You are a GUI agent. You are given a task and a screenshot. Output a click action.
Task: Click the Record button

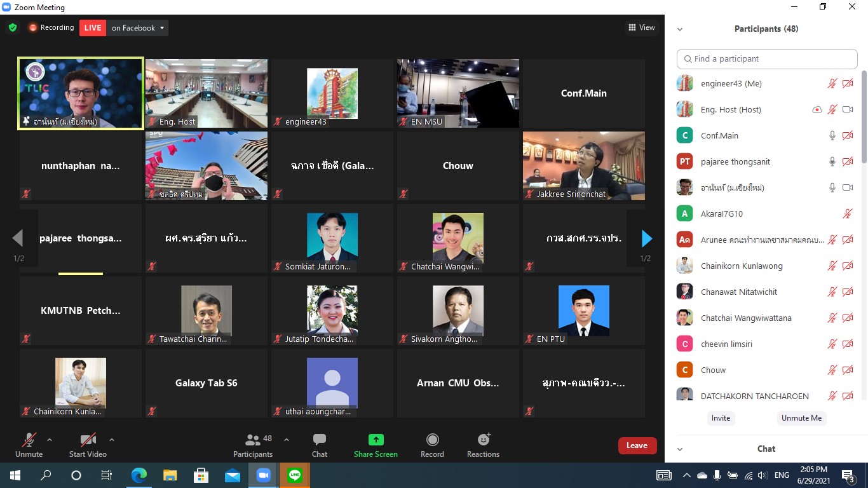(x=432, y=445)
